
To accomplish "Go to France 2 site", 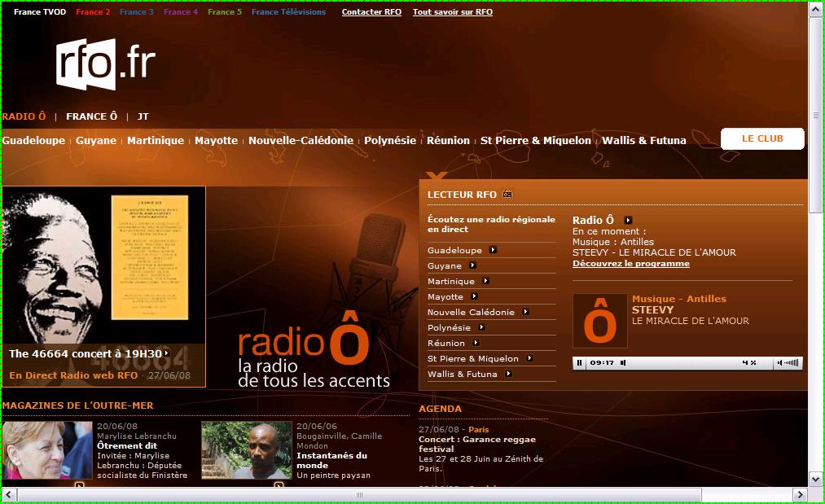I will click(93, 12).
